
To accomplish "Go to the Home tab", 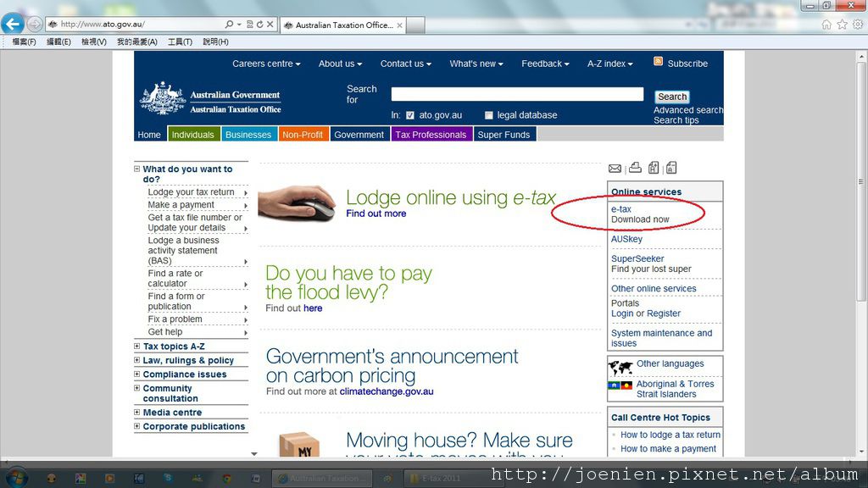I will coord(149,135).
